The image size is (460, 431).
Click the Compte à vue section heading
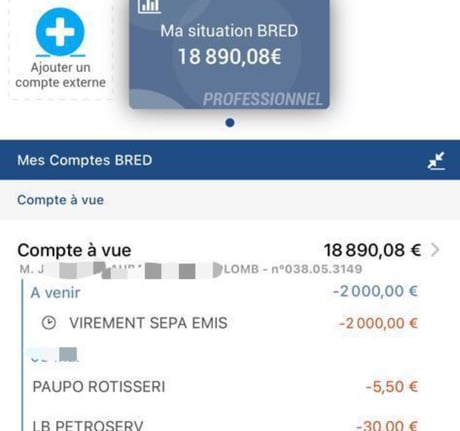[x=60, y=200]
